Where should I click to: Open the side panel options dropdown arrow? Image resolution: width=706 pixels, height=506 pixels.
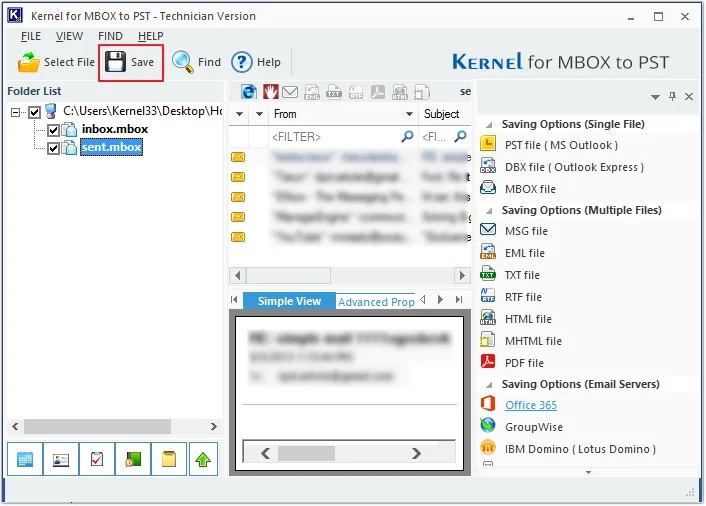656,97
